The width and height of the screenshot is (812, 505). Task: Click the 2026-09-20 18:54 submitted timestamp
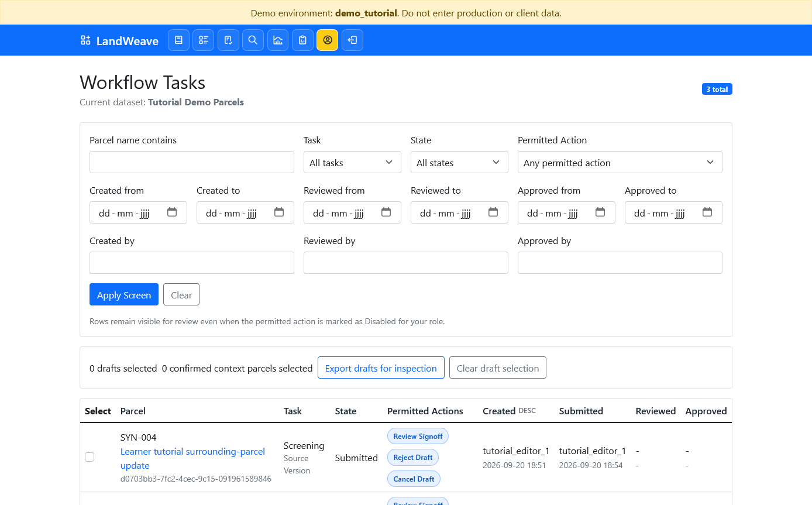click(x=591, y=465)
